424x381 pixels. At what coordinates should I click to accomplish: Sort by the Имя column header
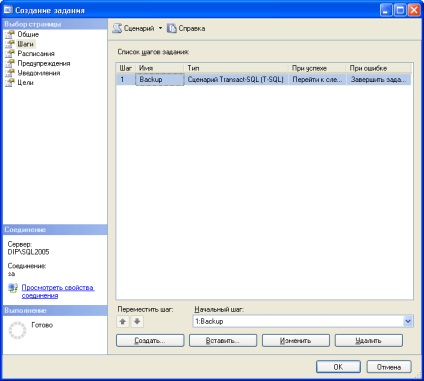[159, 68]
